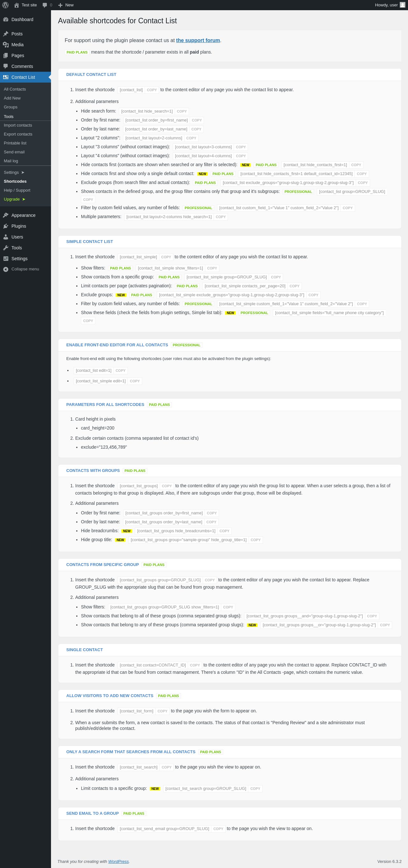Open the Appearance brush icon
The image size is (408, 868).
click(6, 215)
